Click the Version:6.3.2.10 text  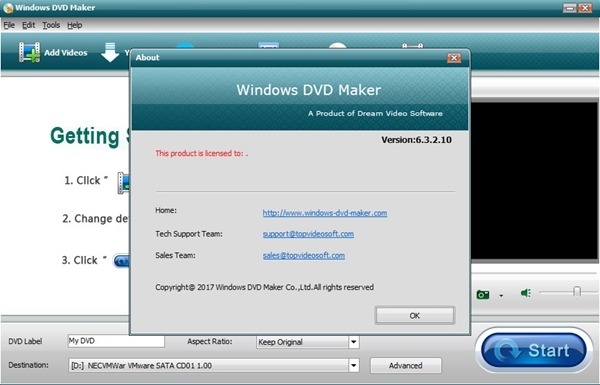(x=416, y=140)
